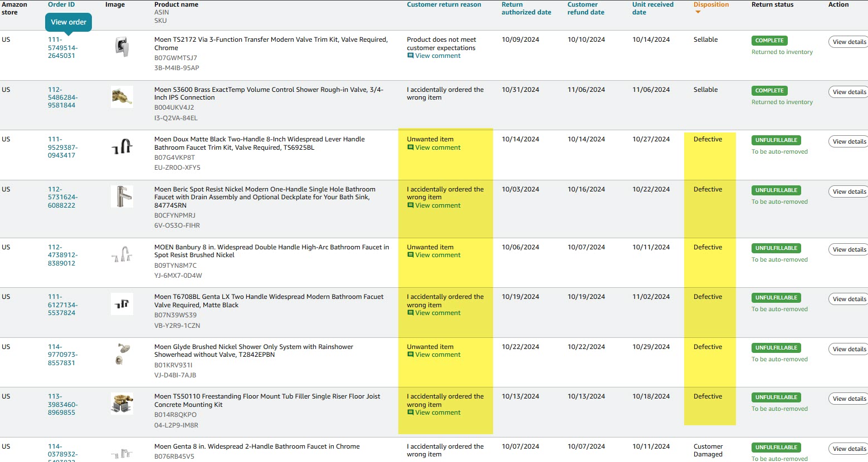Screen dimensions: 868x462
Task: Open order 113-3983460-8969855 link
Action: point(62,405)
